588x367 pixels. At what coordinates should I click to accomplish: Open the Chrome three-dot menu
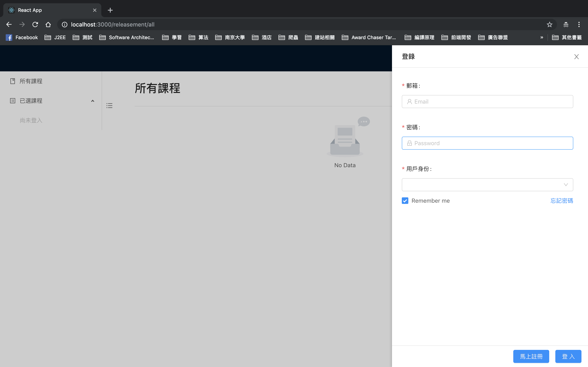pyautogui.click(x=579, y=24)
